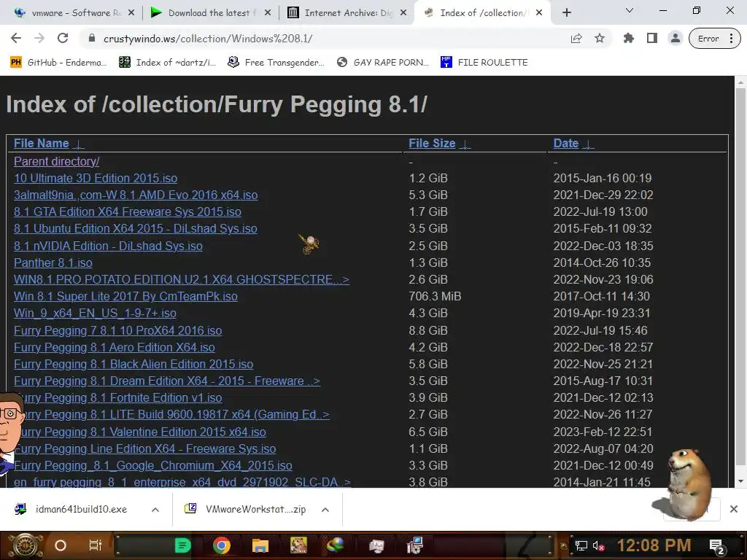Viewport: 747px width, 560px height.
Task: Click Win 8.1 Super Lite 2017 By CmTeamPk.iso
Action: (x=125, y=296)
